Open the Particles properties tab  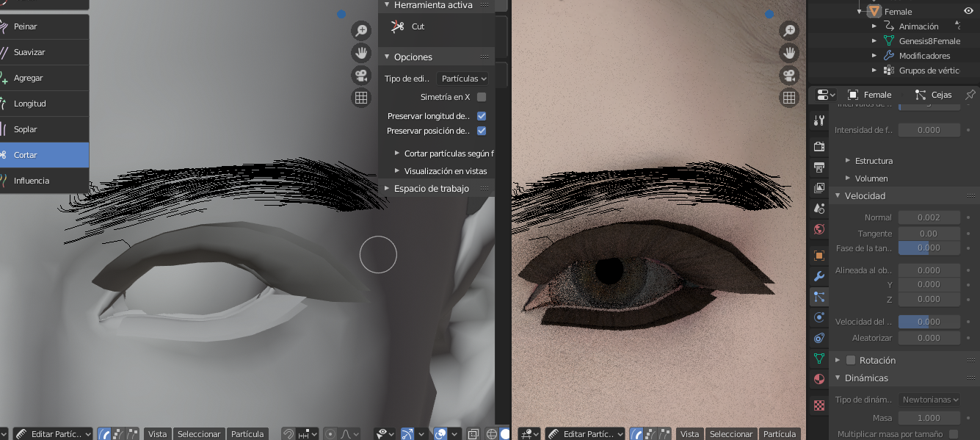point(819,297)
